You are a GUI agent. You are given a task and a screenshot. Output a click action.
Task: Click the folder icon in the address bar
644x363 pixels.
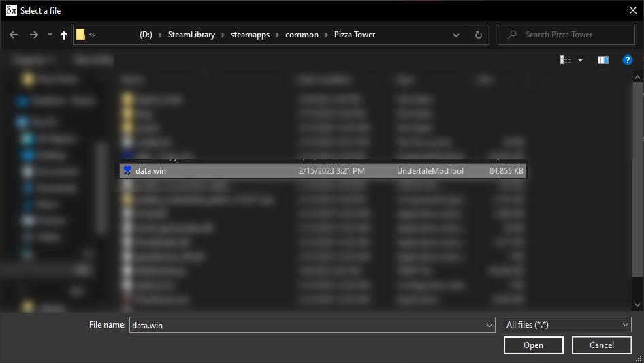80,35
